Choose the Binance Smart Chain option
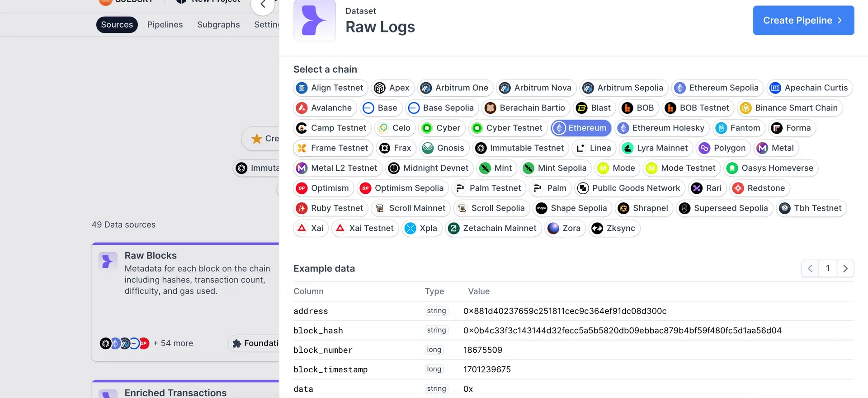Viewport: 868px width, 398px height. [x=790, y=108]
